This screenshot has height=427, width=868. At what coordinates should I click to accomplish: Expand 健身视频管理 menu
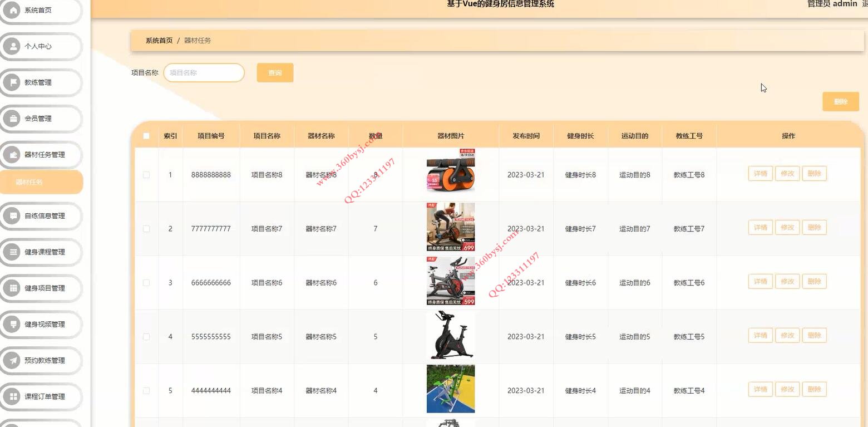click(41, 325)
